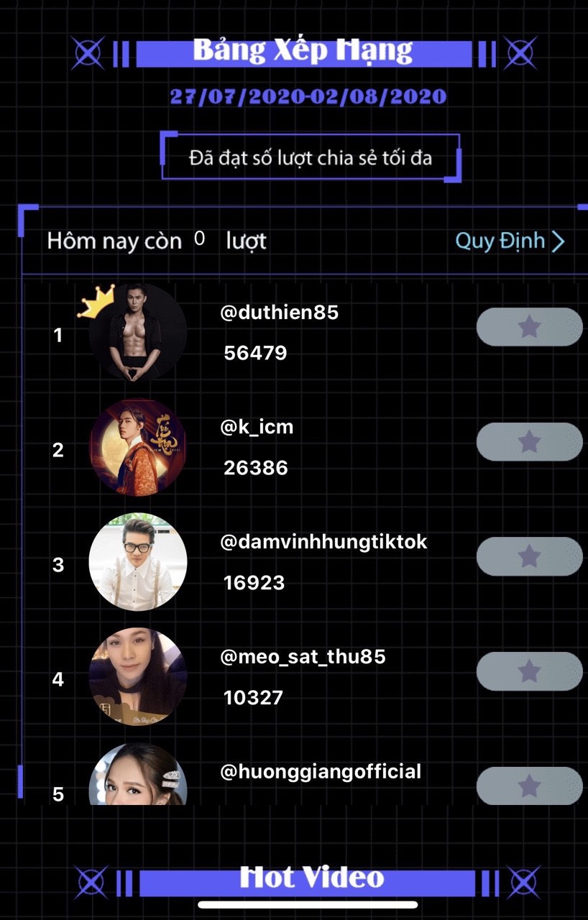Tap the Đã đạt số lượt chia sẻ tối đa button
The height and width of the screenshot is (920, 588).
[x=311, y=157]
